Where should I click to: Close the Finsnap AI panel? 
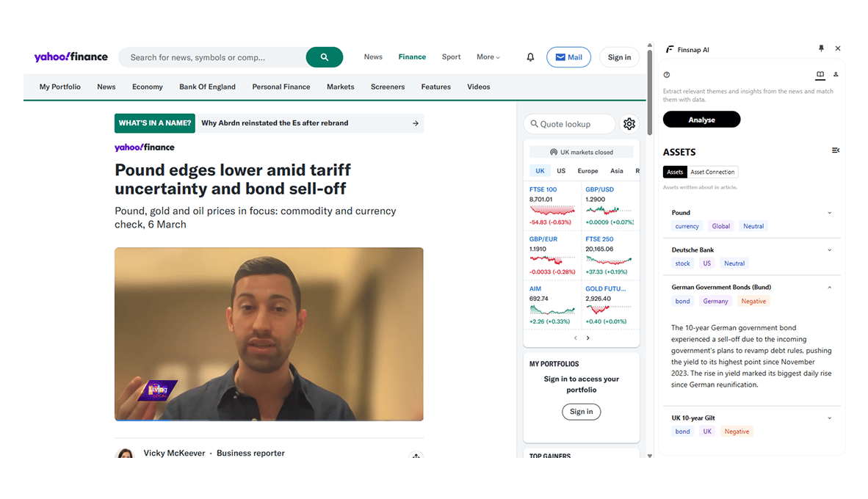click(x=838, y=48)
